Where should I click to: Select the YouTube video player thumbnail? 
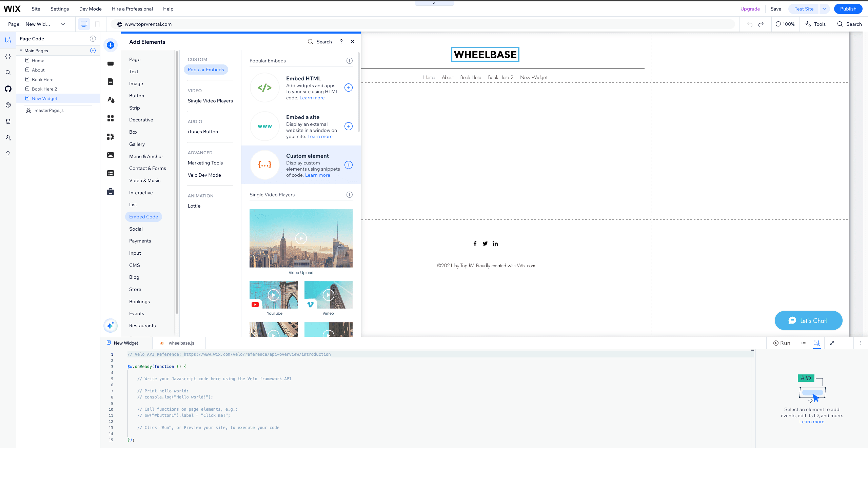[273, 295]
